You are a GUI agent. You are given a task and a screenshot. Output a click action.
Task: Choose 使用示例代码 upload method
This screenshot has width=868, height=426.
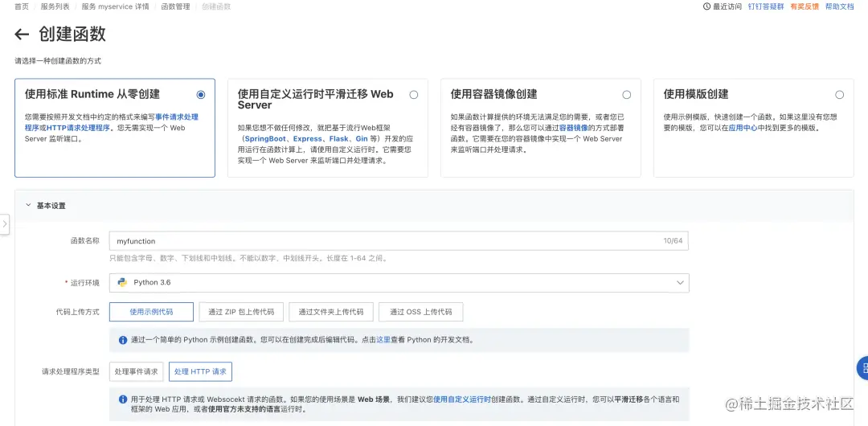151,312
